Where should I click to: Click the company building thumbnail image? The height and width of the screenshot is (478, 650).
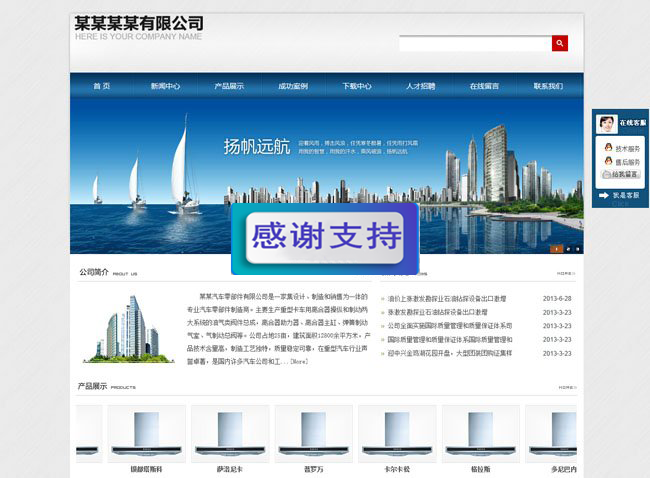click(129, 329)
